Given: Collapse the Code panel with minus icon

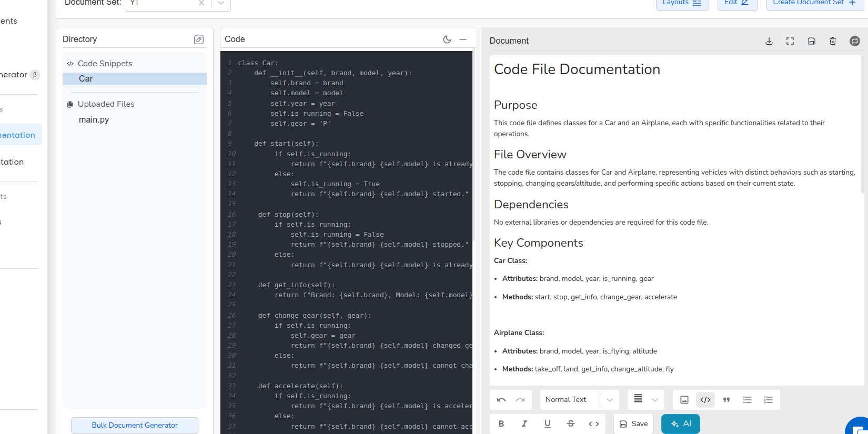Looking at the screenshot, I should tap(463, 39).
